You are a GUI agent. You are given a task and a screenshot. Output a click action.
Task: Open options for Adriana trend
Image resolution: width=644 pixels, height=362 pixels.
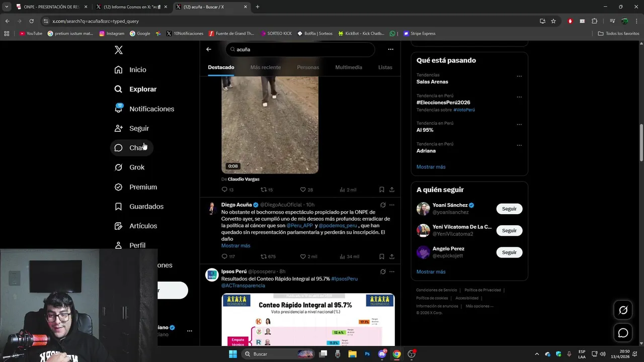coord(519,145)
